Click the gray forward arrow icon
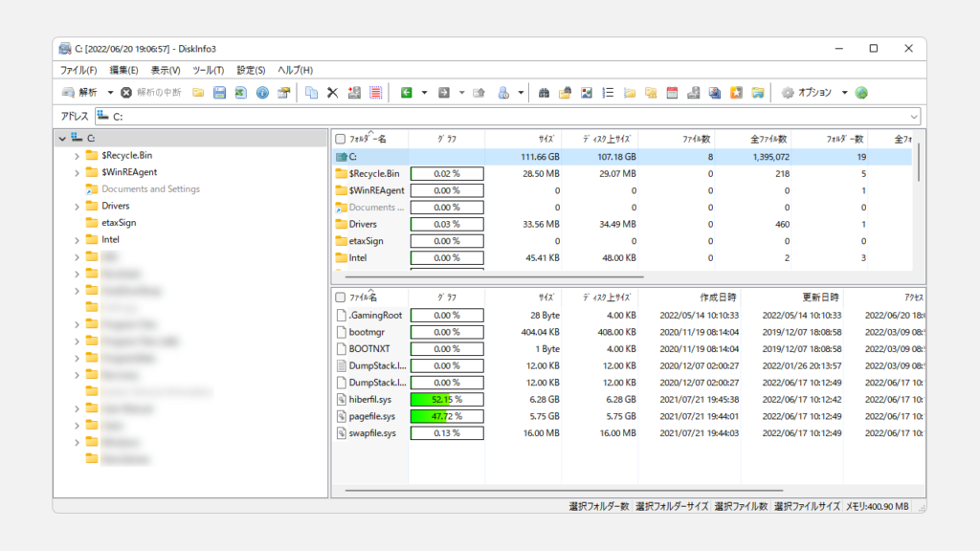The width and height of the screenshot is (980, 551). [444, 93]
